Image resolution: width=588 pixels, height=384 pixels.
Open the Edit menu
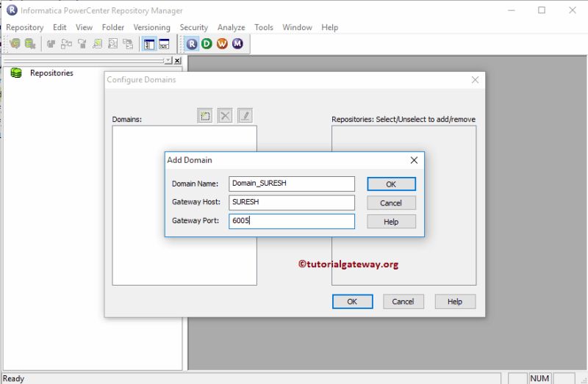(60, 27)
